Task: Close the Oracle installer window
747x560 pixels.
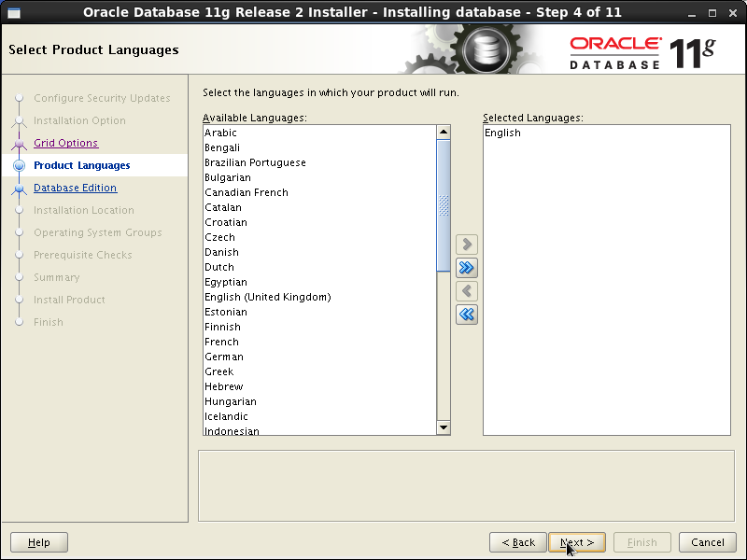Action: 733,13
